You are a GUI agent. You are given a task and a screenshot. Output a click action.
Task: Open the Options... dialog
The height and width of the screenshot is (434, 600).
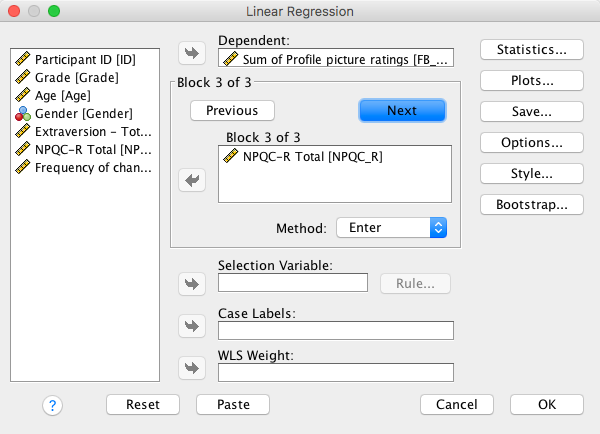coord(532,142)
